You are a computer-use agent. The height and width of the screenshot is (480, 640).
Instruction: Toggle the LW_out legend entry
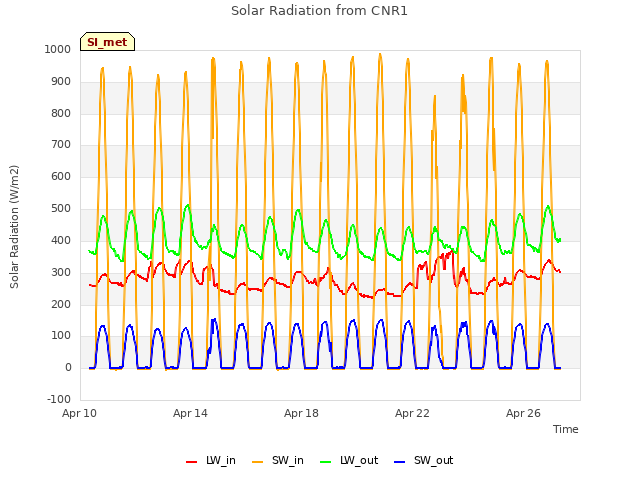point(349,460)
